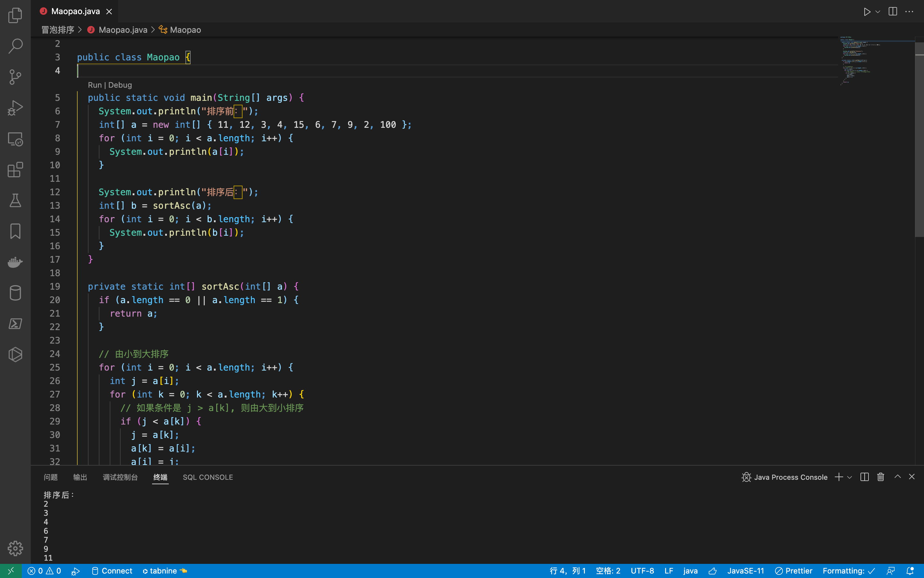Screen dimensions: 924x578
Task: Select the java language mode in status bar
Action: click(x=690, y=571)
